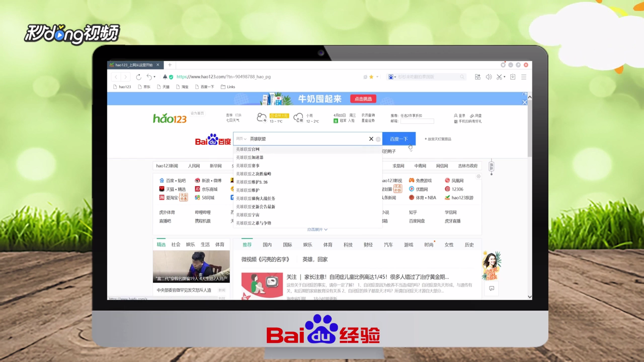644x362 pixels.
Task: Expand site list via 点击展开
Action: (317, 229)
